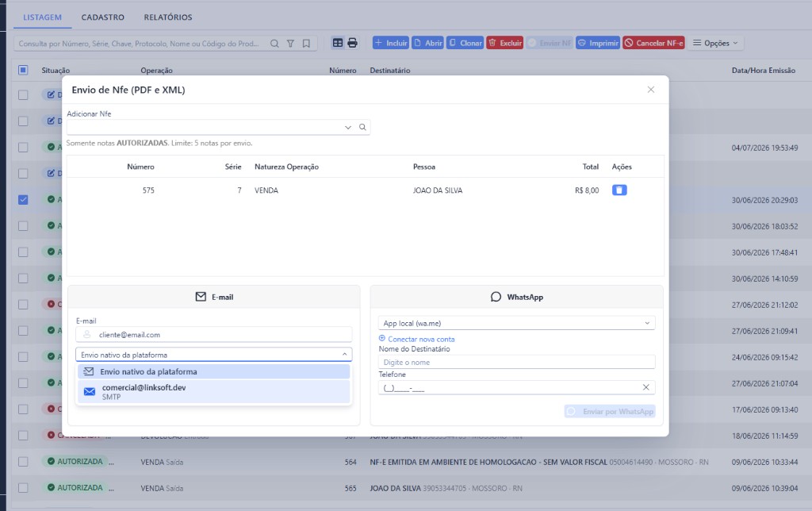This screenshot has height=511, width=812.
Task: Click the Natureza Operação column header
Action: tap(286, 167)
